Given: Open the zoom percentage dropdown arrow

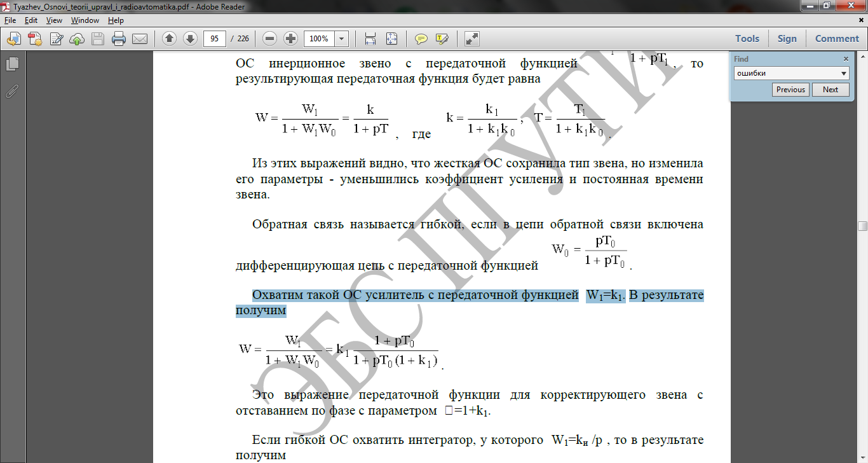Looking at the screenshot, I should tap(342, 39).
